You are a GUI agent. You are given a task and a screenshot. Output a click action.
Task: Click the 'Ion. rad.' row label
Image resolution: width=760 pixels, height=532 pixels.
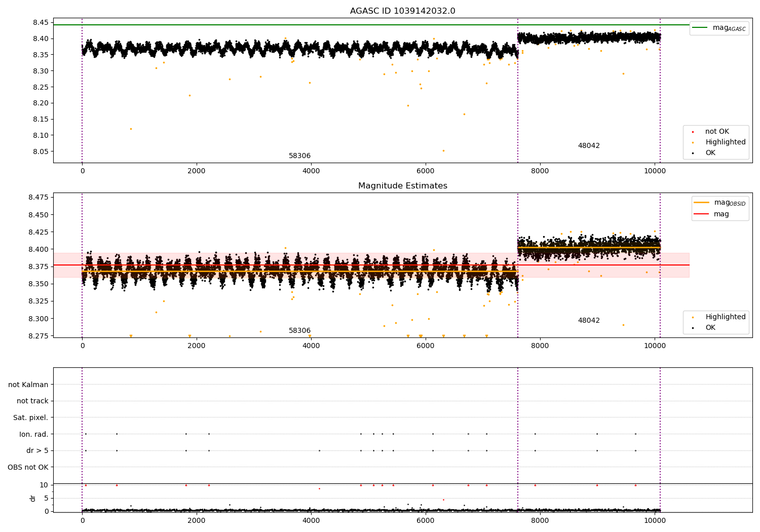pos(34,434)
